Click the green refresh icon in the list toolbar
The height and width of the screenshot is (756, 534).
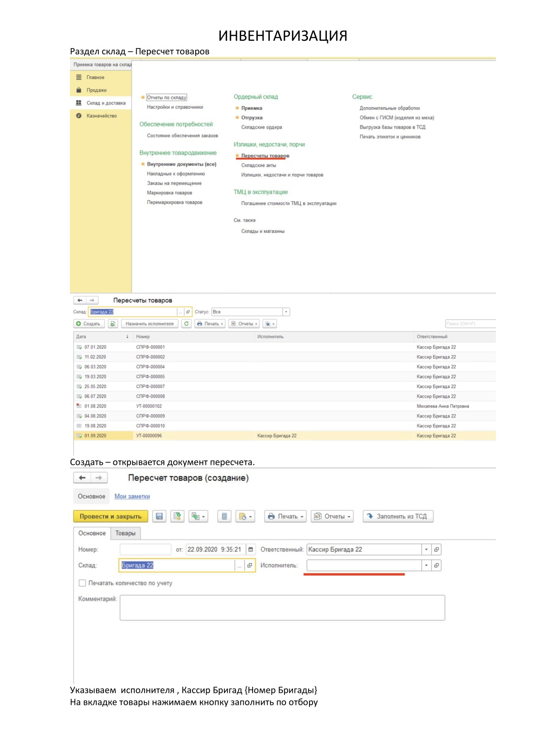[x=186, y=324]
